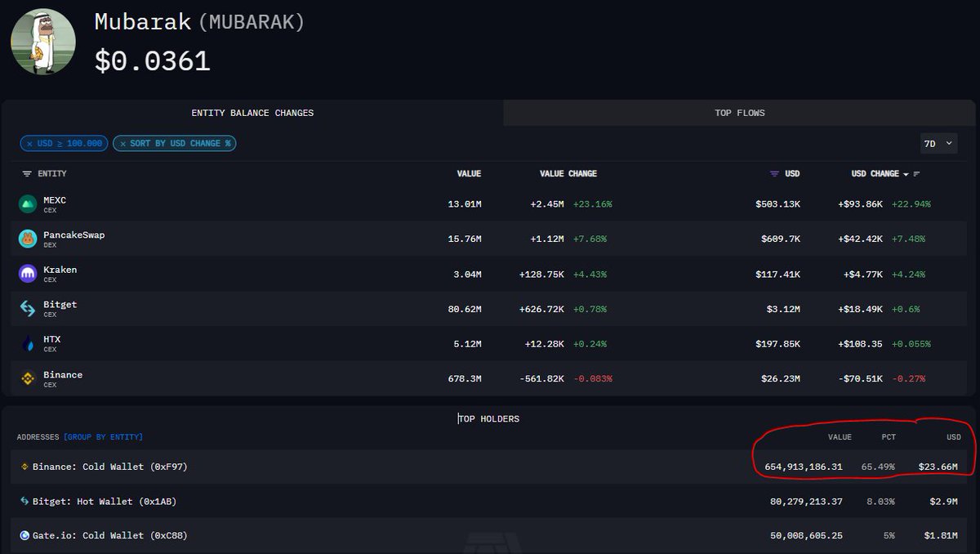Click Gate.io holder USD $1.81M
This screenshot has width=980, height=554.
(x=942, y=536)
